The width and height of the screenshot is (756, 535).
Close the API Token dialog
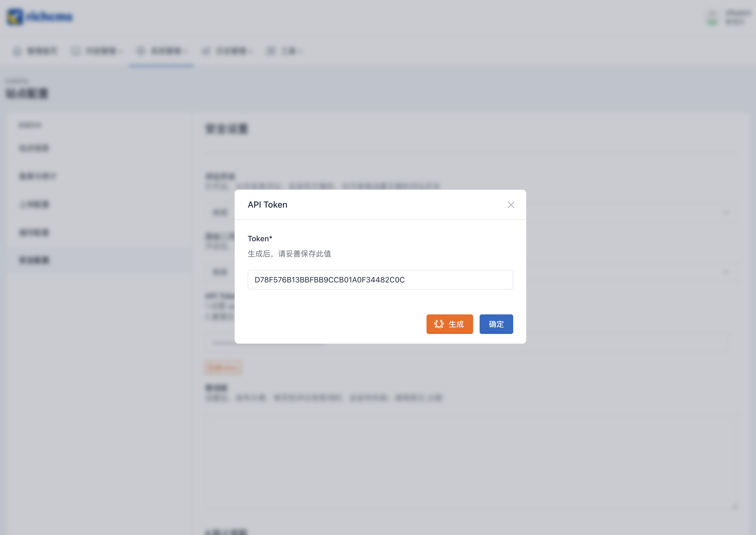511,205
